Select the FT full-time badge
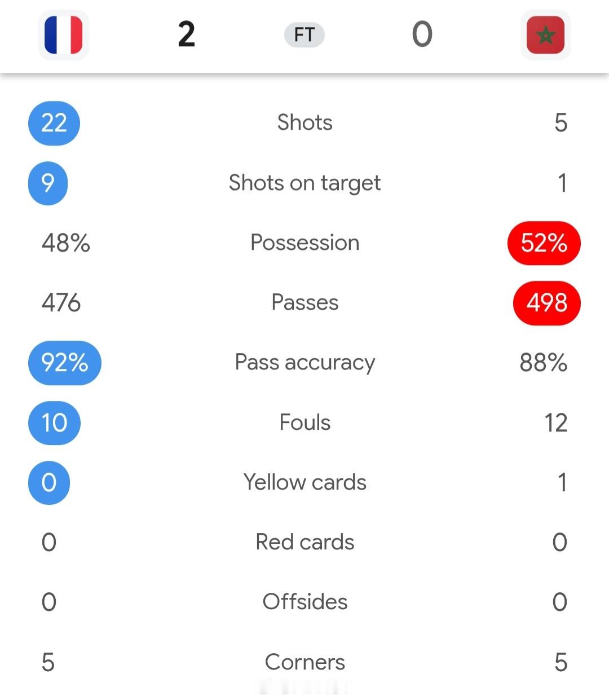 coord(304,35)
